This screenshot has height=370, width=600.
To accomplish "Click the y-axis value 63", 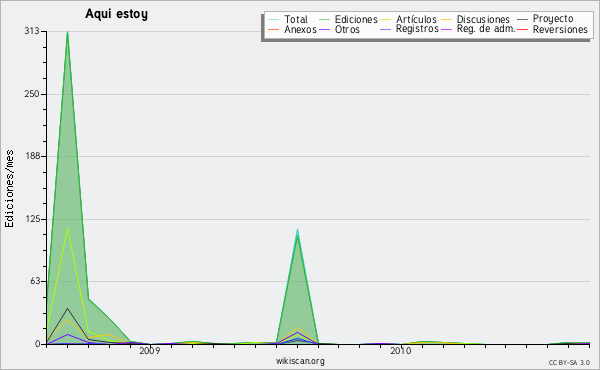I will pos(34,282).
